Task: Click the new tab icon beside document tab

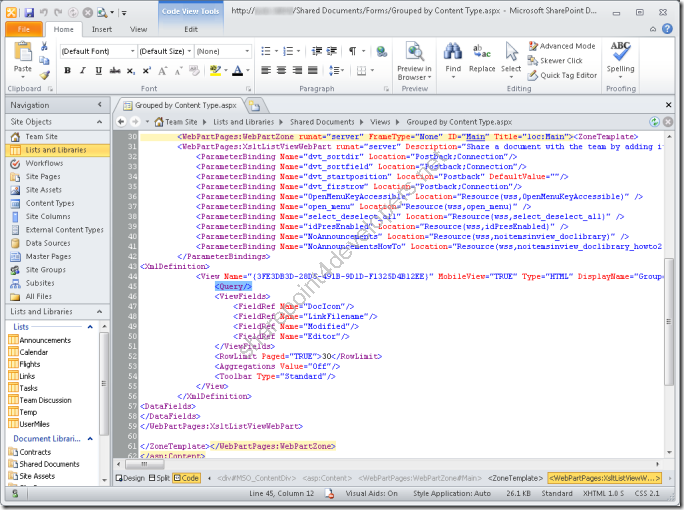Action: [254, 106]
